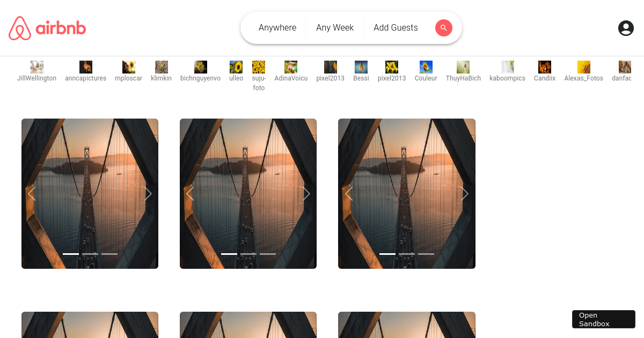
Task: Open the Couleur story avatar
Action: [426, 67]
